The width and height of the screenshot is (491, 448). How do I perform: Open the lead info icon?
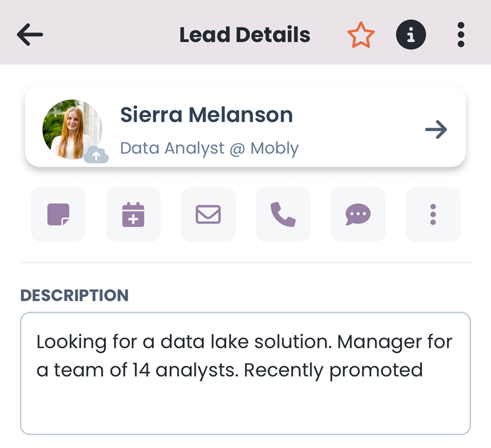point(411,35)
